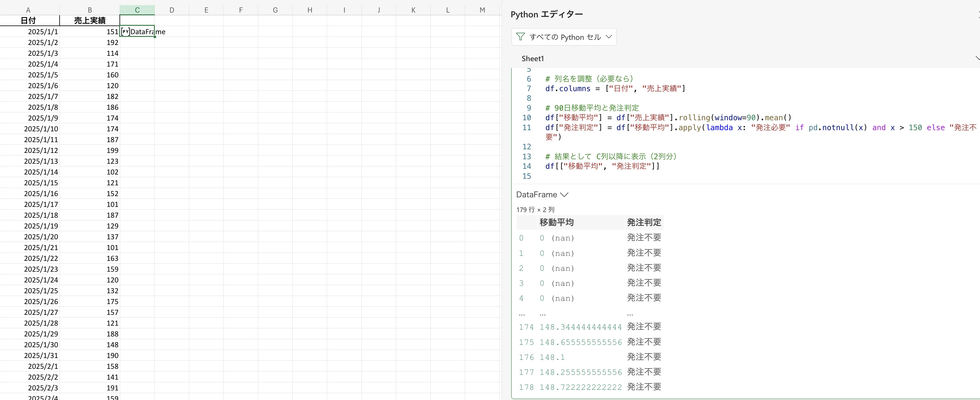Click the 移動平均 column header in preview
The image size is (980, 400).
tap(556, 222)
